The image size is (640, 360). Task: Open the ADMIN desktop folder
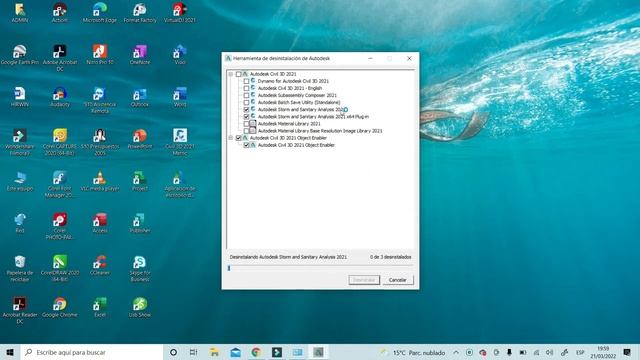tap(20, 13)
